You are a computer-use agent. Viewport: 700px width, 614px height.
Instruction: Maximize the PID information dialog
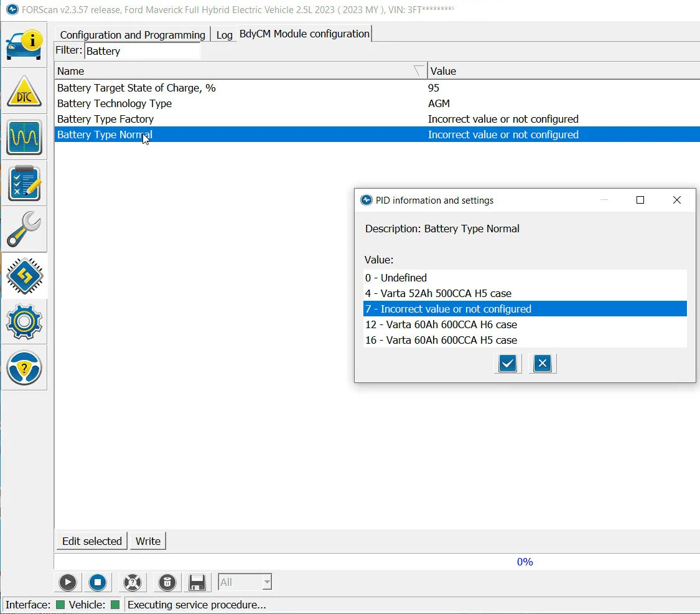coord(640,200)
